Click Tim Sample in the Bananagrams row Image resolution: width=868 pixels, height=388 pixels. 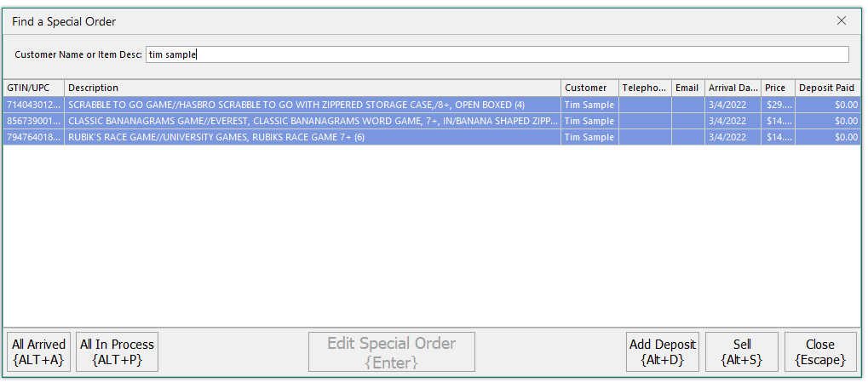pyautogui.click(x=589, y=121)
